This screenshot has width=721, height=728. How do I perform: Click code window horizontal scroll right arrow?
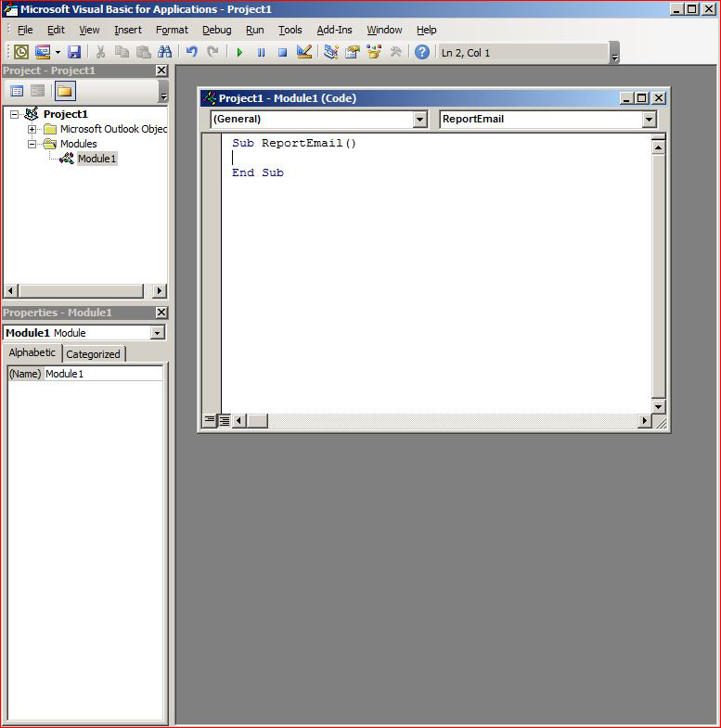pyautogui.click(x=644, y=421)
